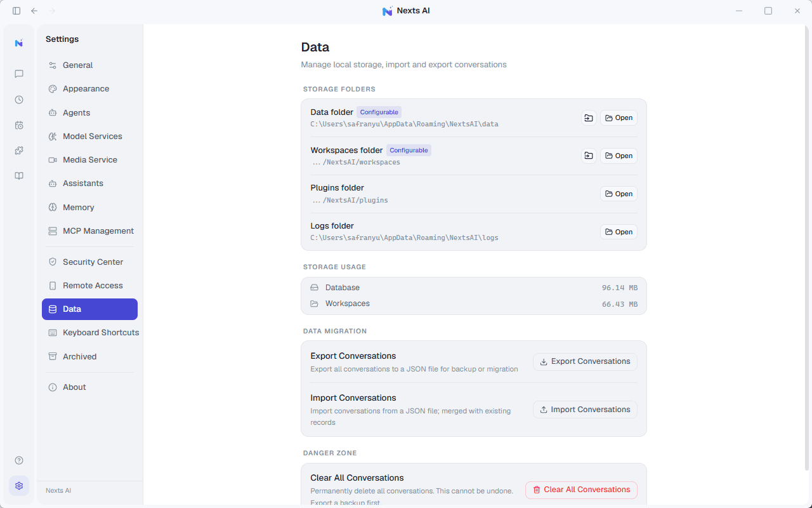812x508 pixels.
Task: Select Model Services
Action: [89, 137]
